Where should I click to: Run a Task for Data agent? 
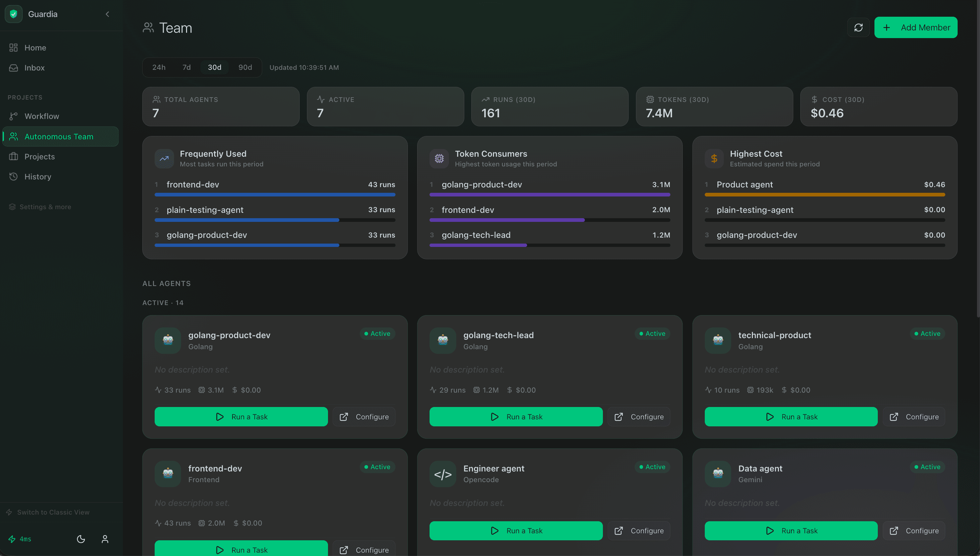coord(791,531)
